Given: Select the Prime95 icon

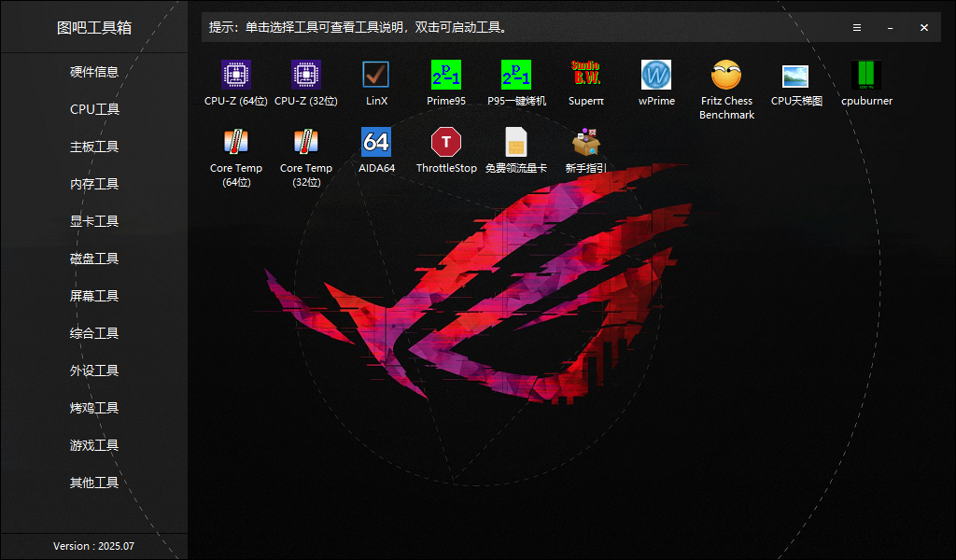Looking at the screenshot, I should (x=446, y=75).
